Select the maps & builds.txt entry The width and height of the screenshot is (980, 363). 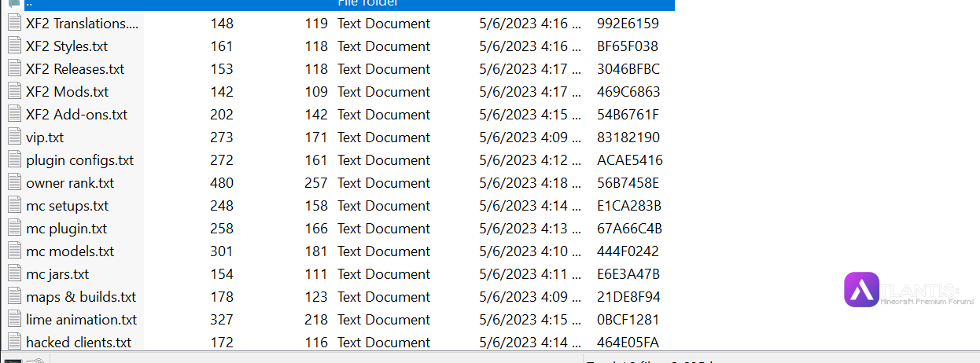81,297
